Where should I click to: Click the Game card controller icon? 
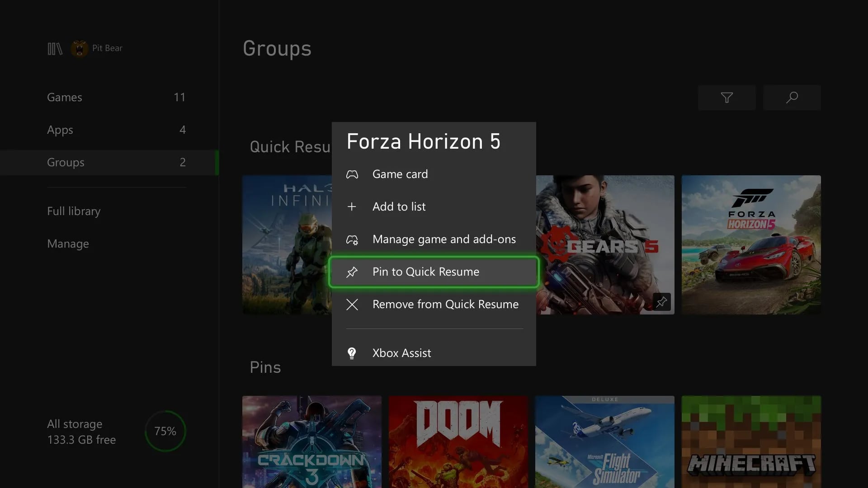[x=353, y=174]
